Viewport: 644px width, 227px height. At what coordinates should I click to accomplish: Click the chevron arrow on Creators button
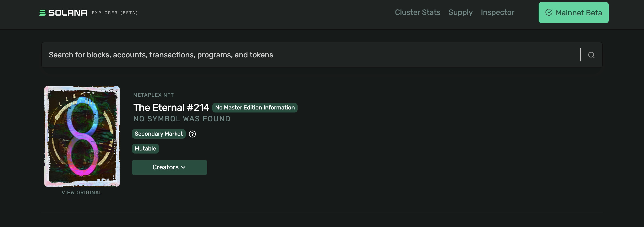pyautogui.click(x=183, y=167)
